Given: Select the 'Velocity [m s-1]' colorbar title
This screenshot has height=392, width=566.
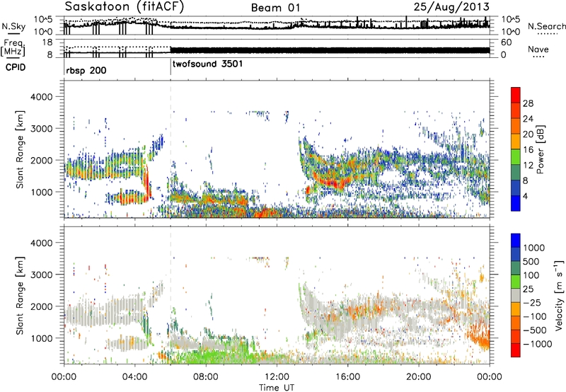Looking at the screenshot, I should 559,295.
